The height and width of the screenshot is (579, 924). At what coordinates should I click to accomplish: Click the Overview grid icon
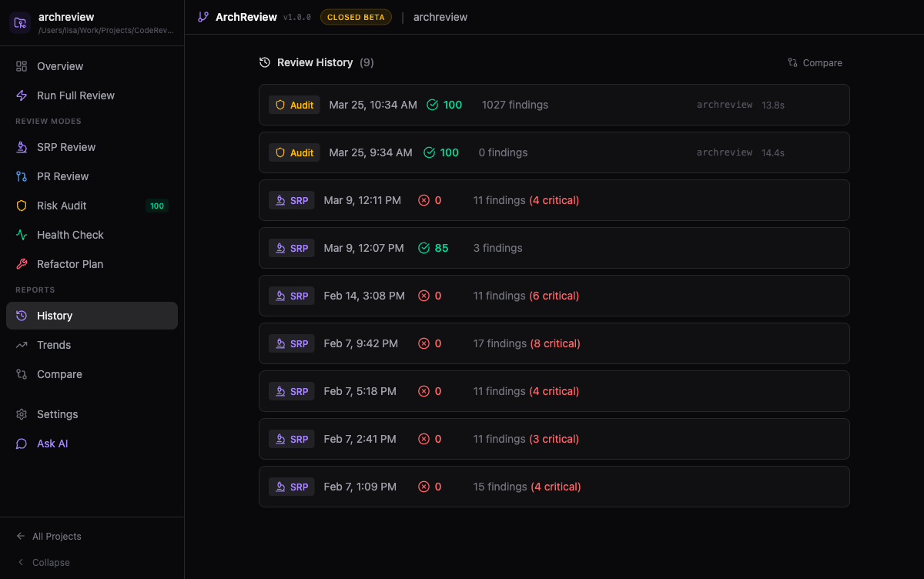click(x=22, y=66)
